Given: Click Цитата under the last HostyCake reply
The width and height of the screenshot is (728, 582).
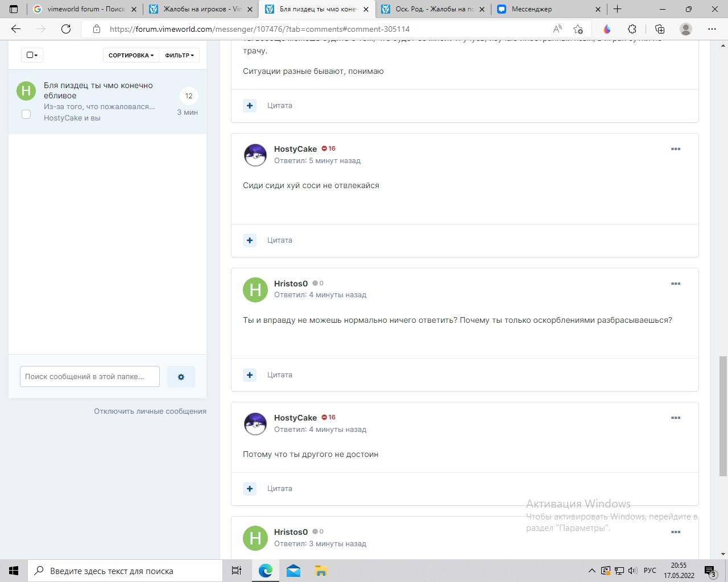Looking at the screenshot, I should (x=280, y=489).
